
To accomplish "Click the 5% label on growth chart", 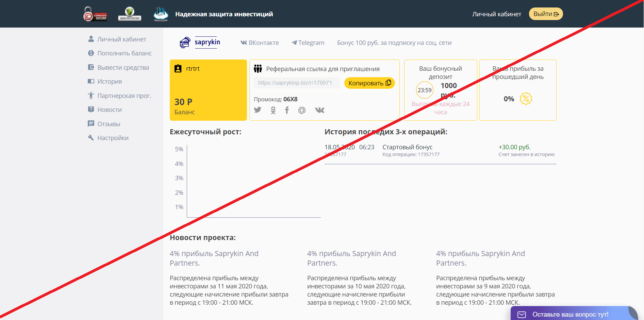I will click(x=179, y=149).
